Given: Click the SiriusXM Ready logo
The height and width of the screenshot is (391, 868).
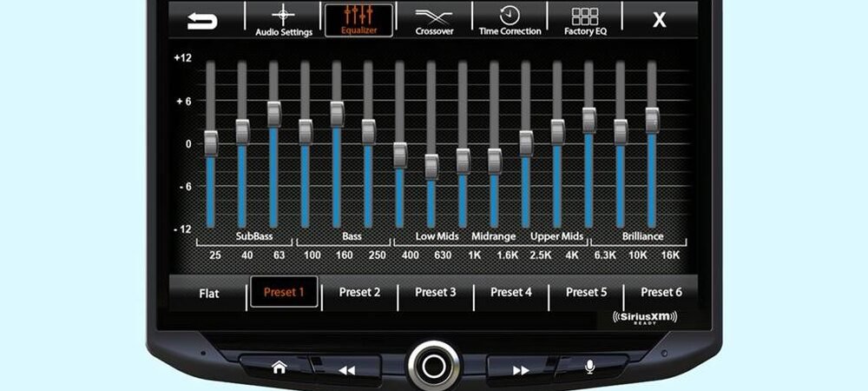Looking at the screenshot, I should click(645, 317).
